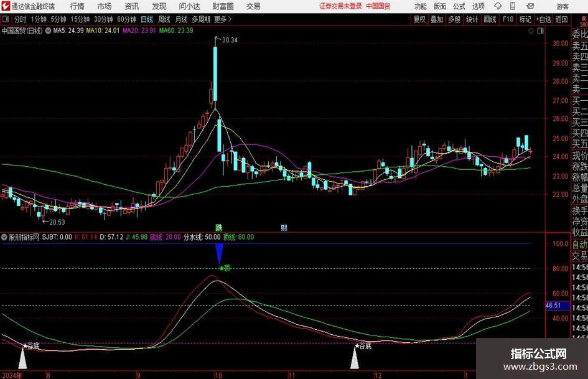The height and width of the screenshot is (379, 588).
Task: Toggle the side panel icon at chart top-right
Action: coord(540,30)
